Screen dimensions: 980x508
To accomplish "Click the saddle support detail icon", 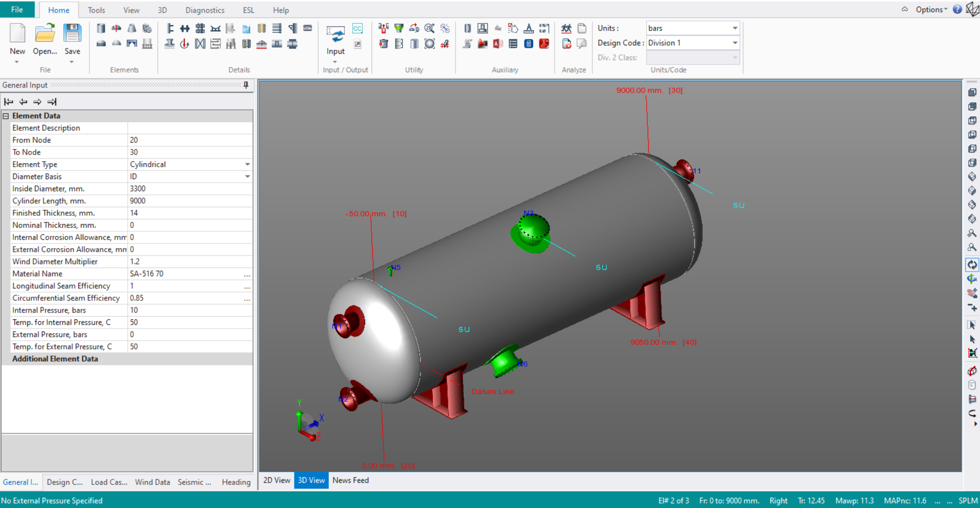I will [216, 29].
